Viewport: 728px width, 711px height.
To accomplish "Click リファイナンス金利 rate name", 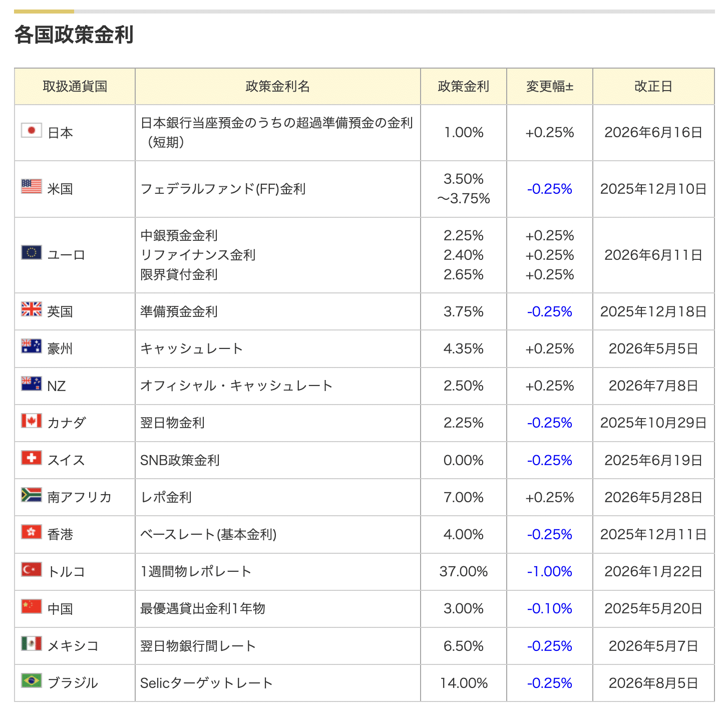I will 198,255.
